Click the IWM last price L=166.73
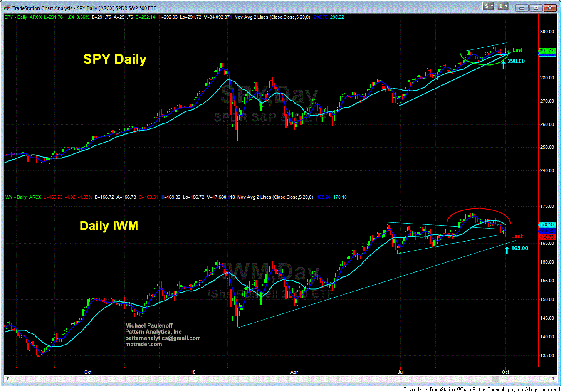 pyautogui.click(x=53, y=197)
